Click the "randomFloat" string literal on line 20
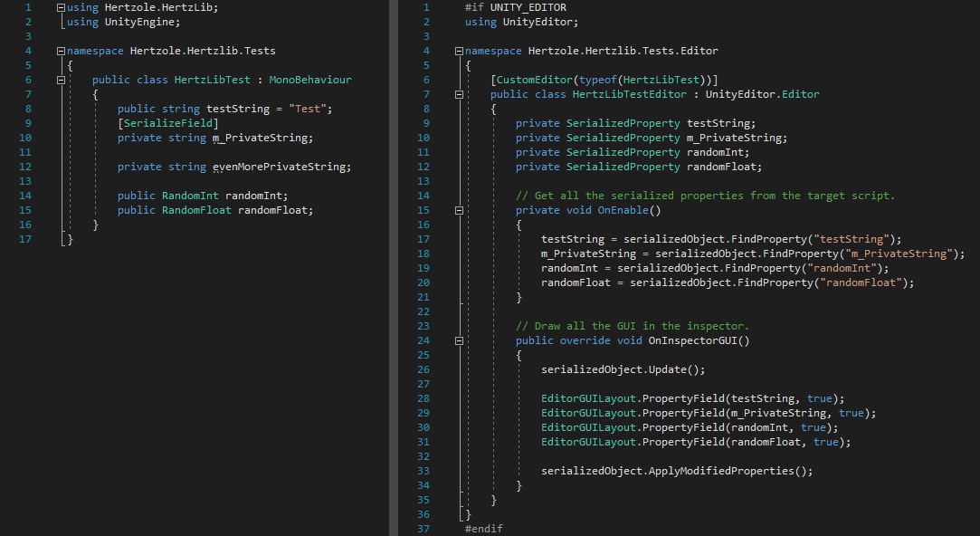Image resolution: width=980 pixels, height=536 pixels. (x=861, y=282)
